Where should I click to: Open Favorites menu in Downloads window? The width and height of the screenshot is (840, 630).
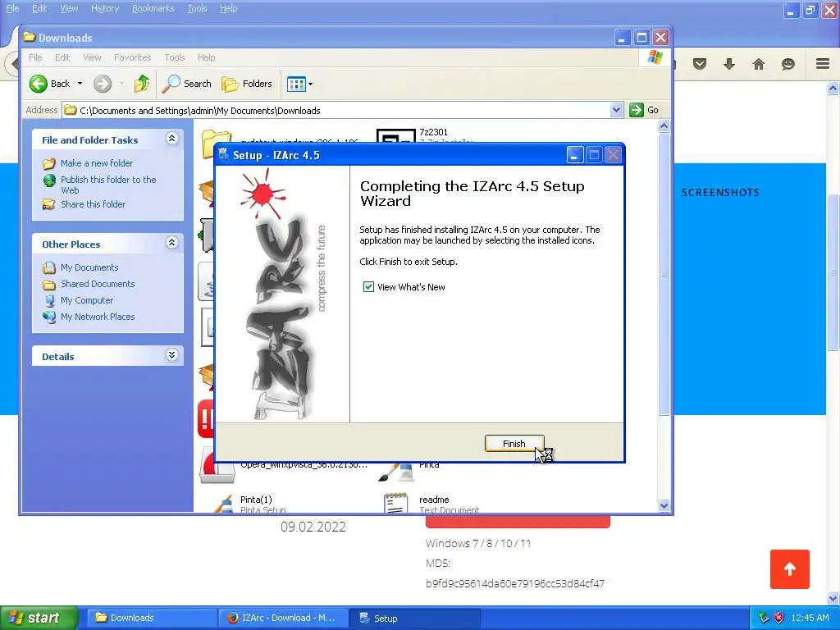click(x=132, y=57)
